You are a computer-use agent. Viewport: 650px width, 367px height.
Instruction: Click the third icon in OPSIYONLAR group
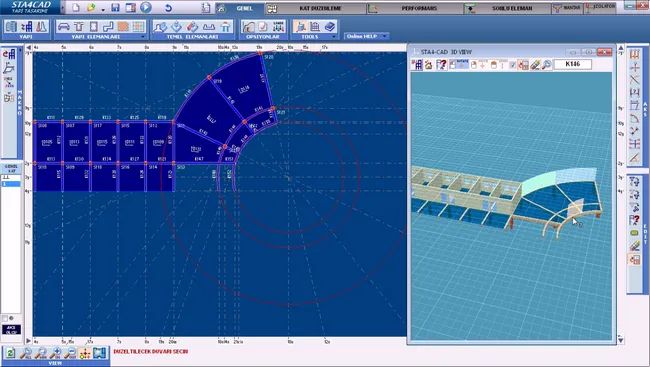tap(279, 27)
